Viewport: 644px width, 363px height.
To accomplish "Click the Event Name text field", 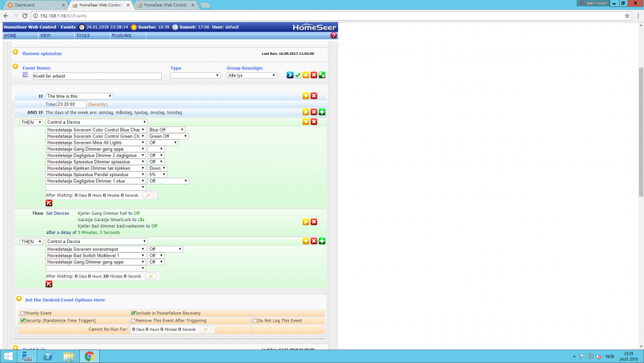I will click(97, 76).
